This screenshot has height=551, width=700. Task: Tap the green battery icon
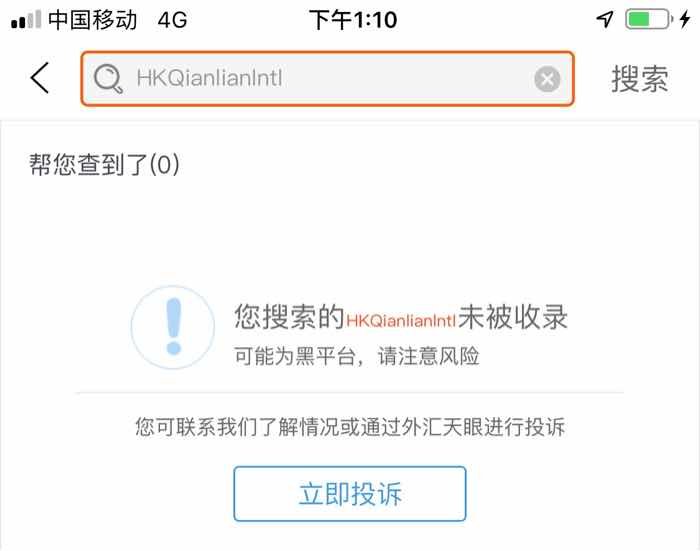pyautogui.click(x=649, y=19)
